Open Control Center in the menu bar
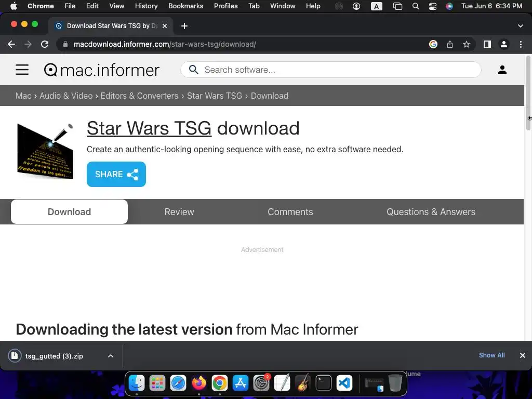The height and width of the screenshot is (399, 532). 433,6
